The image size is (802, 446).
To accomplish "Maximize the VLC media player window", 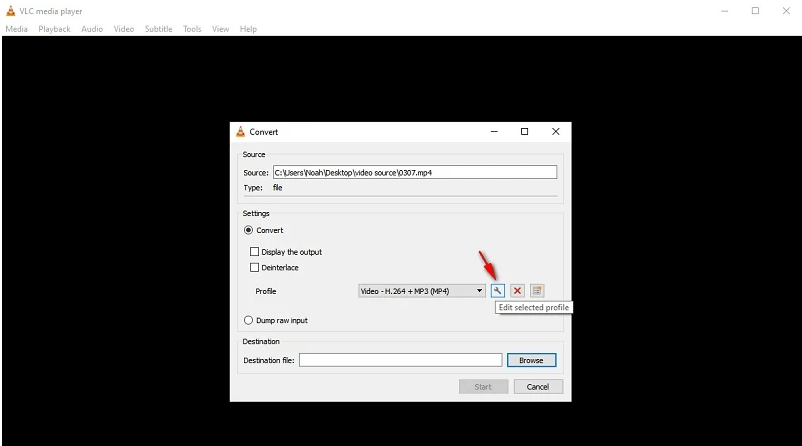I will [755, 11].
